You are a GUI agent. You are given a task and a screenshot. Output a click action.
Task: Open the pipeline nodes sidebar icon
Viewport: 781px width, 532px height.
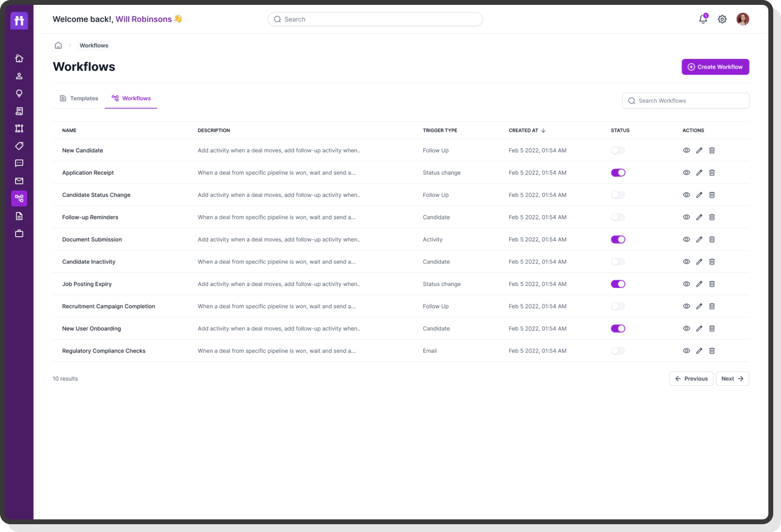[19, 128]
